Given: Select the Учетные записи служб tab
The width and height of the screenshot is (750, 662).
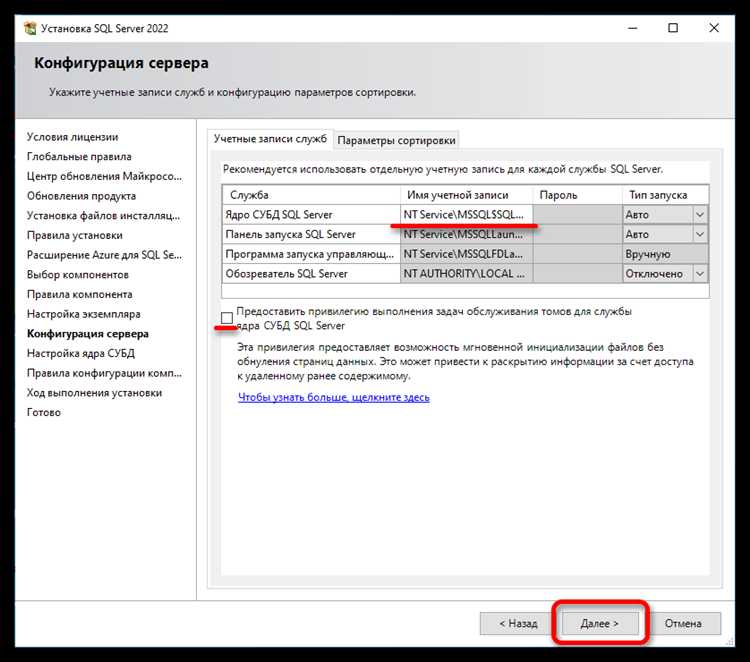Looking at the screenshot, I should tap(270, 139).
